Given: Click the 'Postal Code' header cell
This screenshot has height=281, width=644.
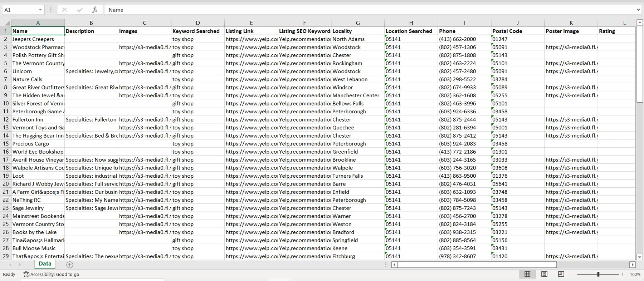Looking at the screenshot, I should [x=518, y=31].
